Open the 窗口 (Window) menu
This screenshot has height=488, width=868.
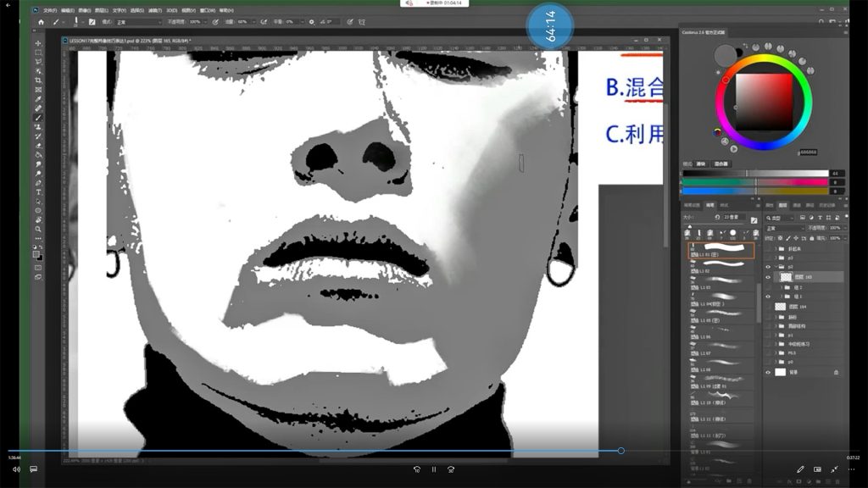click(x=206, y=10)
